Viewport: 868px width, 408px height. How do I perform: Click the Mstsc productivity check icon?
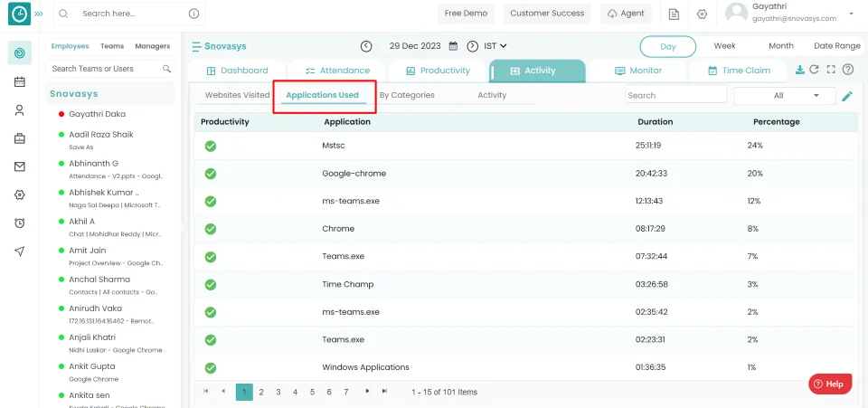(x=211, y=147)
